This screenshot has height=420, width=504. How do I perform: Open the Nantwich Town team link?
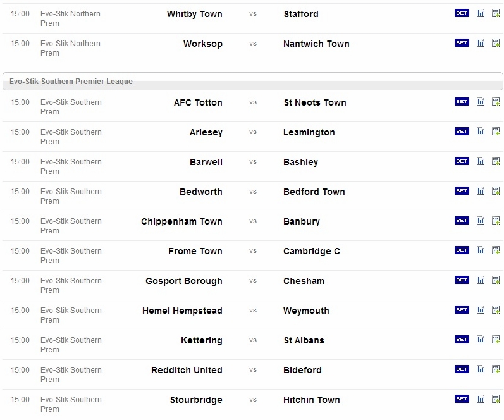[316, 44]
